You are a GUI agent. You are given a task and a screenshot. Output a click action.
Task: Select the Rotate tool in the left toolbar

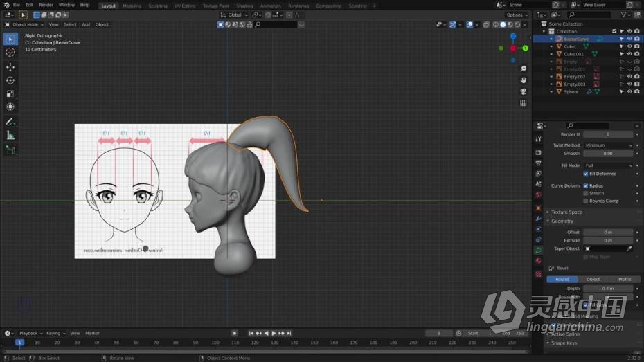tap(10, 80)
